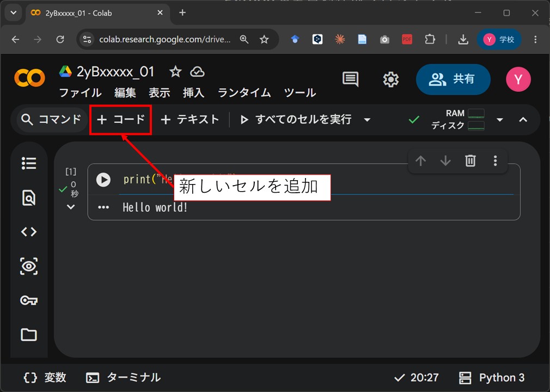Open secrets key icon in sidebar
Screen dimensions: 550x392
coord(29,301)
